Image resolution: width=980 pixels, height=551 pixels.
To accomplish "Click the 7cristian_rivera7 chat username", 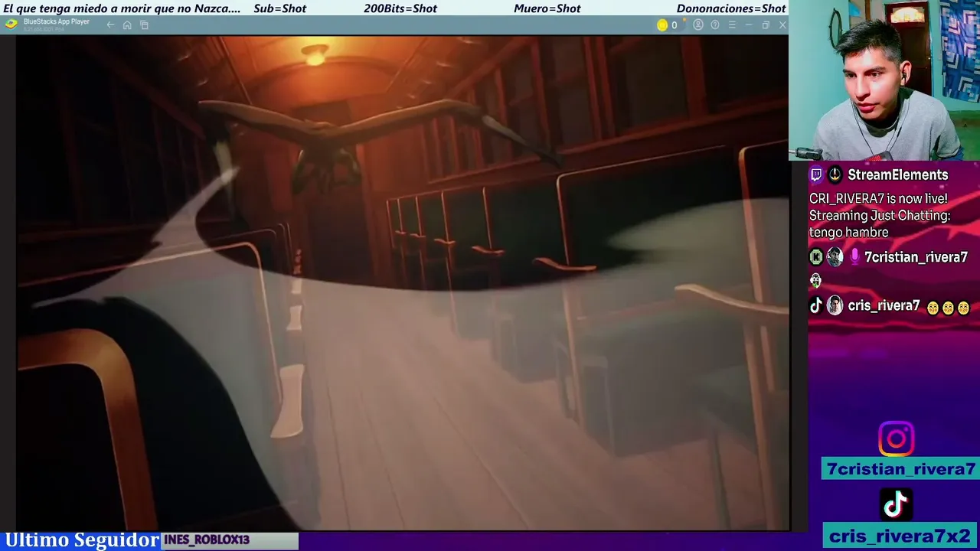I will tap(916, 258).
